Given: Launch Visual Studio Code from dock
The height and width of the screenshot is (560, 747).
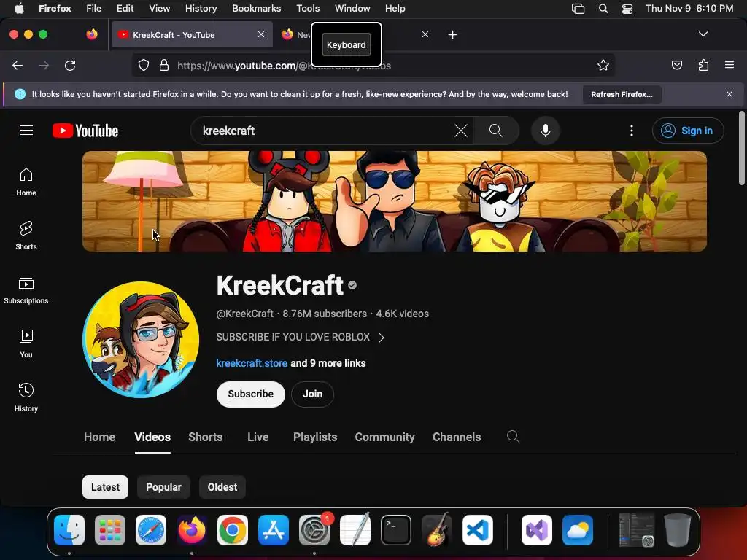Looking at the screenshot, I should coord(478,530).
